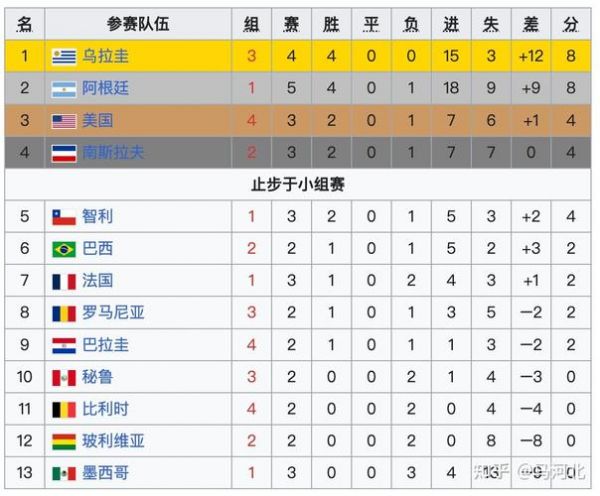600x496 pixels.
Task: Click the United States flag icon
Action: tap(64, 121)
